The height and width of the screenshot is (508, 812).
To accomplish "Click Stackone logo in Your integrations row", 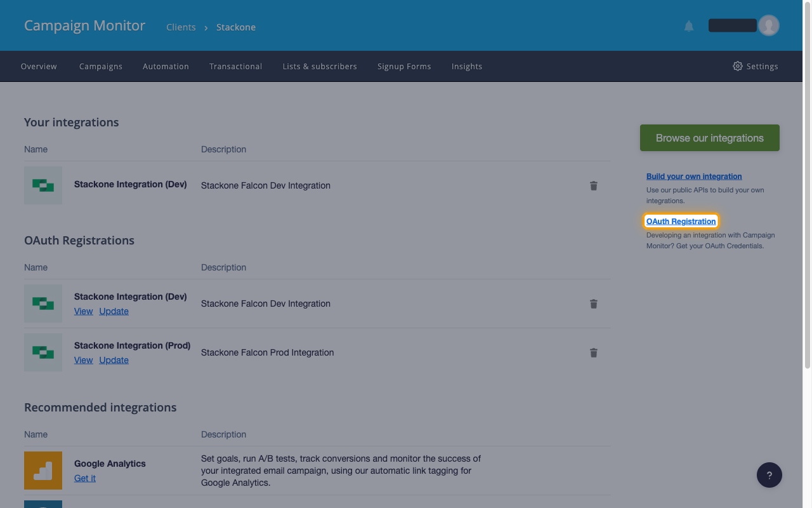I will [43, 185].
